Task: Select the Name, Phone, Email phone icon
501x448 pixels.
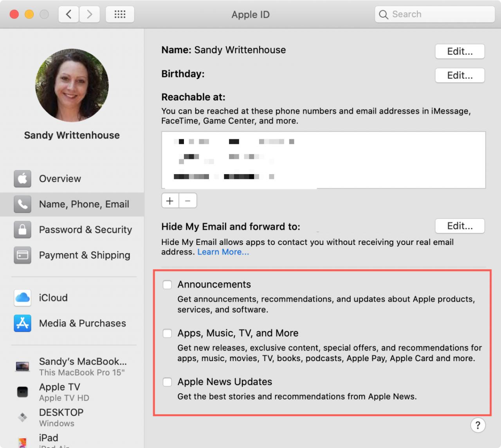Action: tap(22, 204)
